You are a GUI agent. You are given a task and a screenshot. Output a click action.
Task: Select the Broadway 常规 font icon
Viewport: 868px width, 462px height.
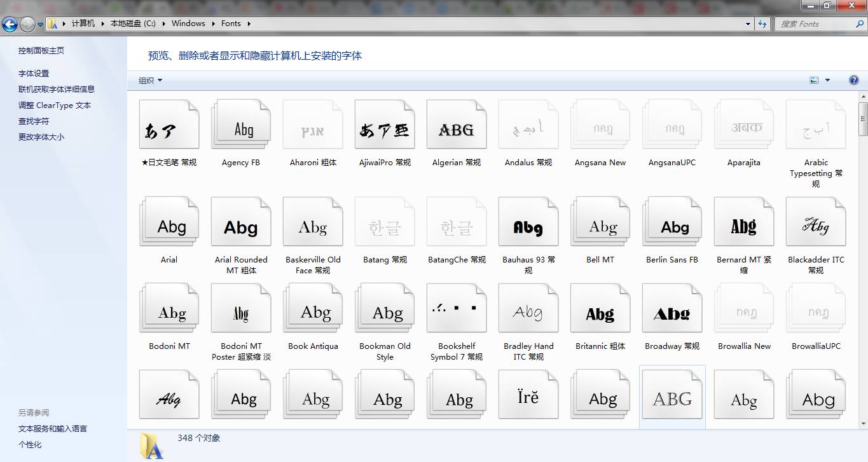click(672, 308)
